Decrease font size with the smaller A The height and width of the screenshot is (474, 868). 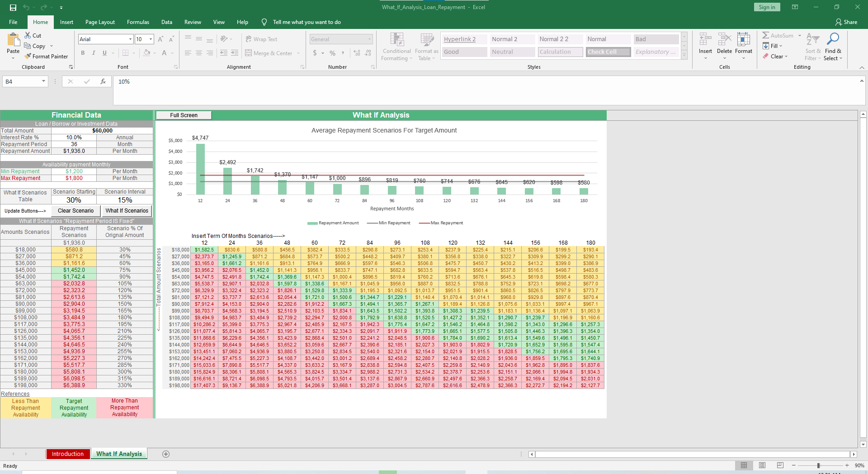click(171, 39)
